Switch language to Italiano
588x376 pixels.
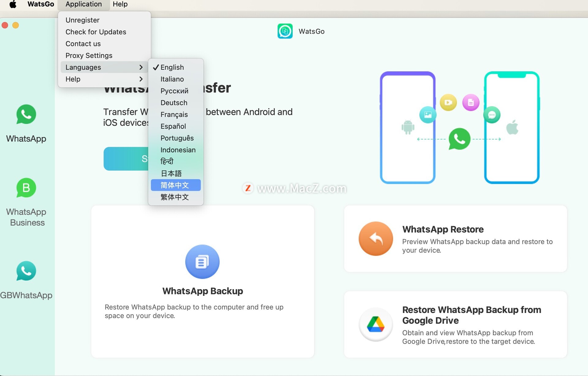176,79
